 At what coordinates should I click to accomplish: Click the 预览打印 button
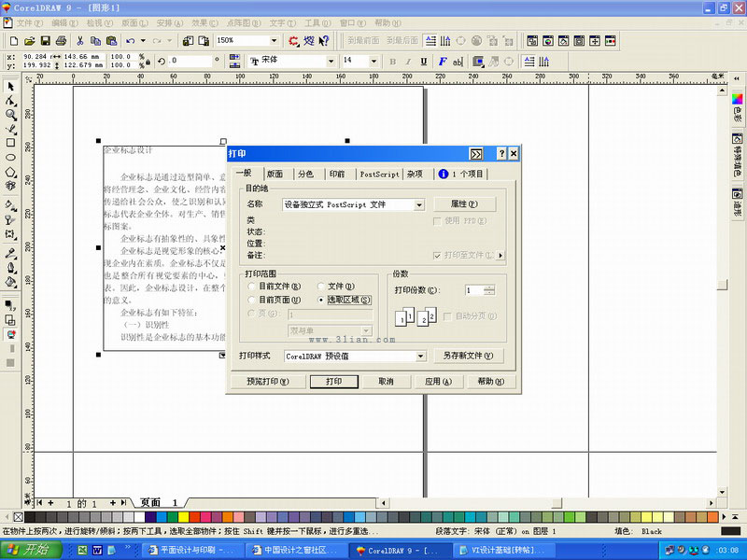[x=268, y=382]
